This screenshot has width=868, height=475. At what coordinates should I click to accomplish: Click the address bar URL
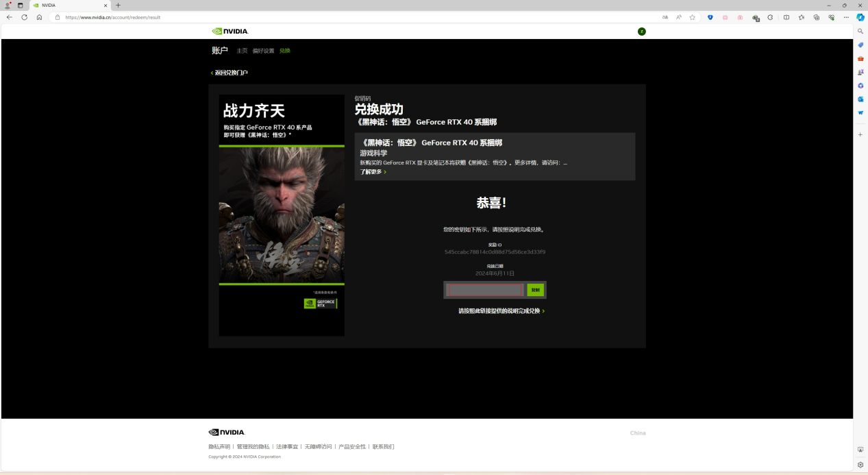coord(113,17)
